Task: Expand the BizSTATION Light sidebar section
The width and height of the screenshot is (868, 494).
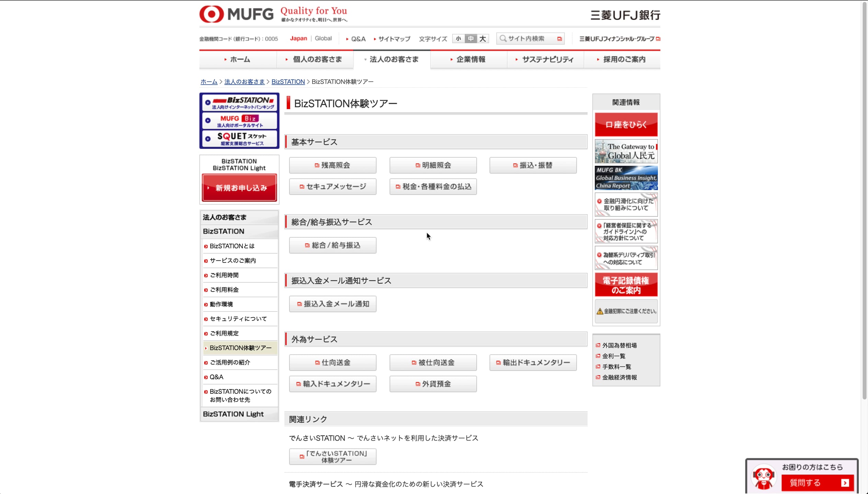Action: pos(233,414)
